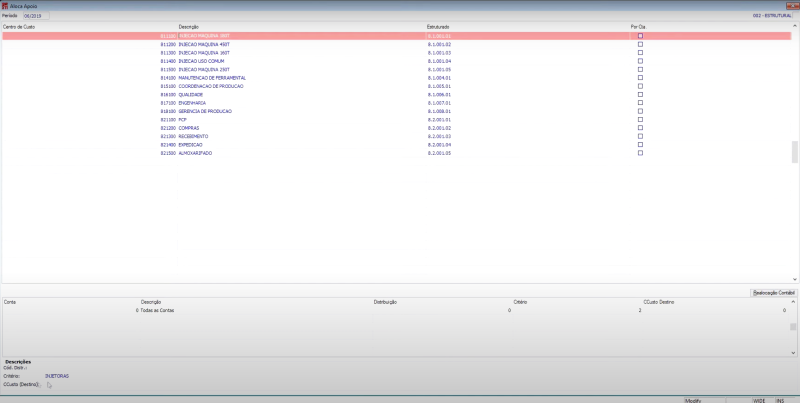Click the down arrow of the cost center list scrollbar

794,279
